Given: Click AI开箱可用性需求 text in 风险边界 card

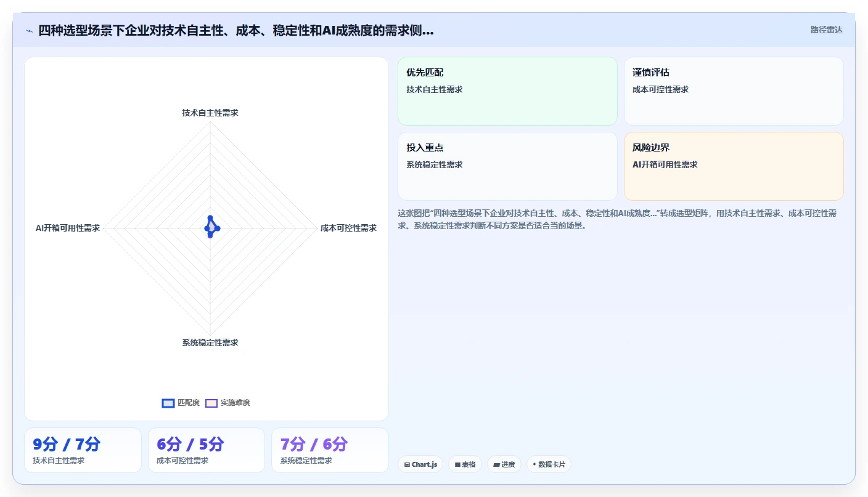Looking at the screenshot, I should (x=665, y=164).
